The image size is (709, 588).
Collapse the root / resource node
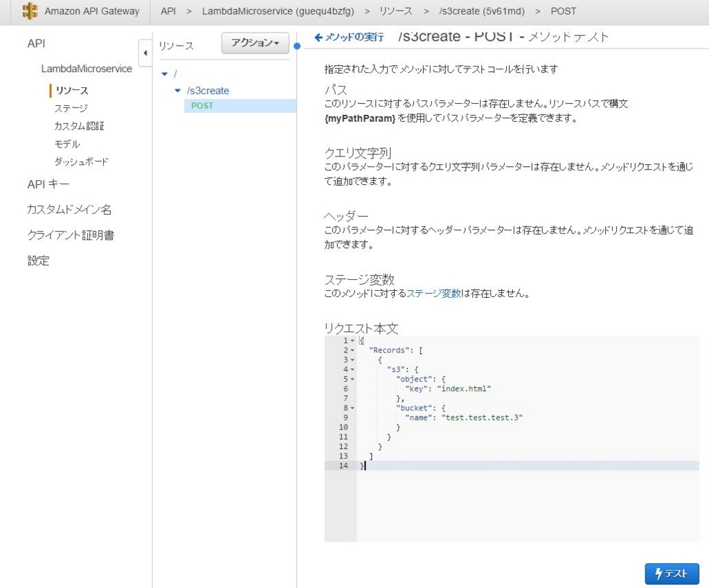164,72
